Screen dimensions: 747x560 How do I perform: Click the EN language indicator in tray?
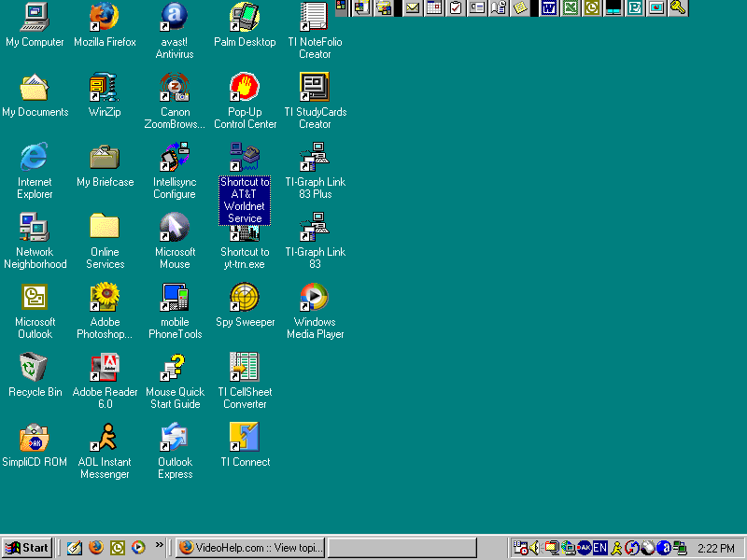599,548
